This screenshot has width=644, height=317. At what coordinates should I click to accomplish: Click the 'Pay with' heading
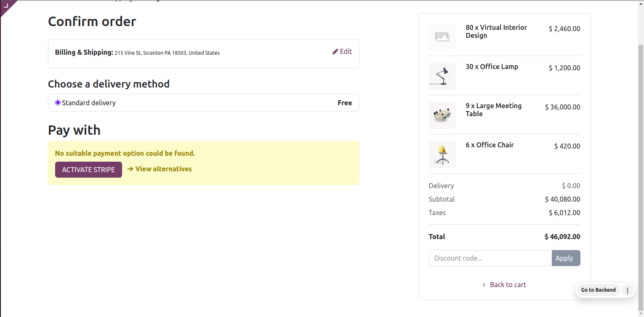click(x=74, y=130)
